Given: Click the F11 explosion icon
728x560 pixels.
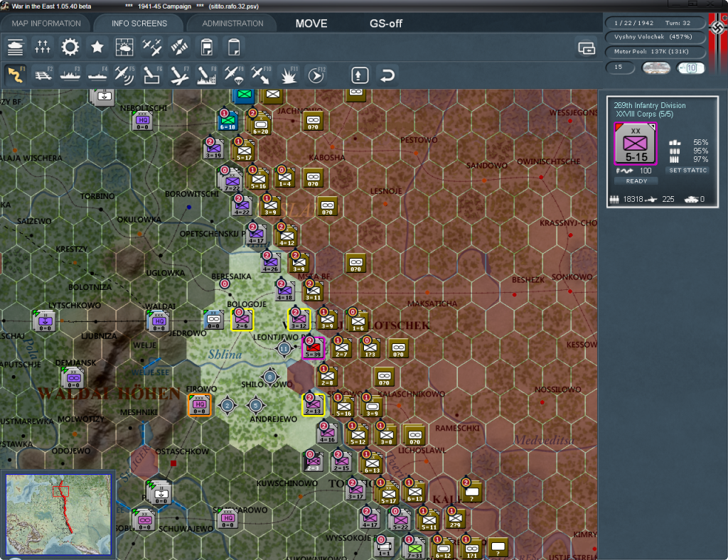Looking at the screenshot, I should [289, 75].
